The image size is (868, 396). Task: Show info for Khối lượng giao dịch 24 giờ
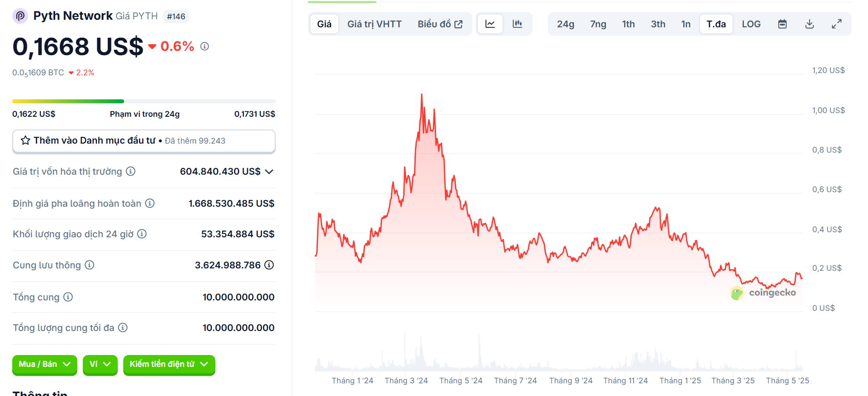tap(142, 234)
